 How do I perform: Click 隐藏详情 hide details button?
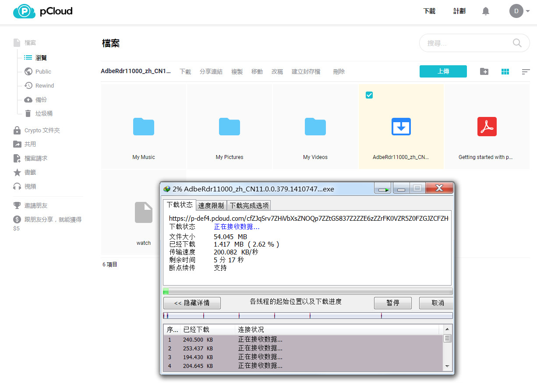tap(192, 303)
